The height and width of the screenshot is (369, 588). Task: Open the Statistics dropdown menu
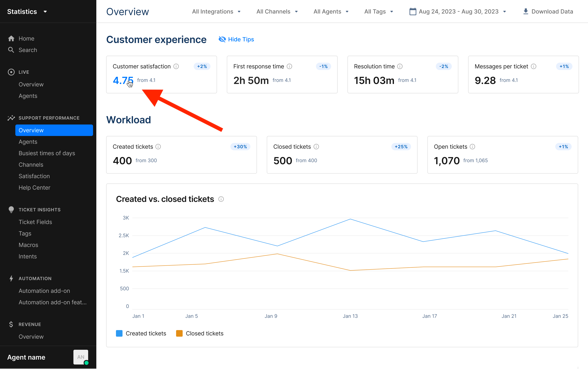coord(27,11)
